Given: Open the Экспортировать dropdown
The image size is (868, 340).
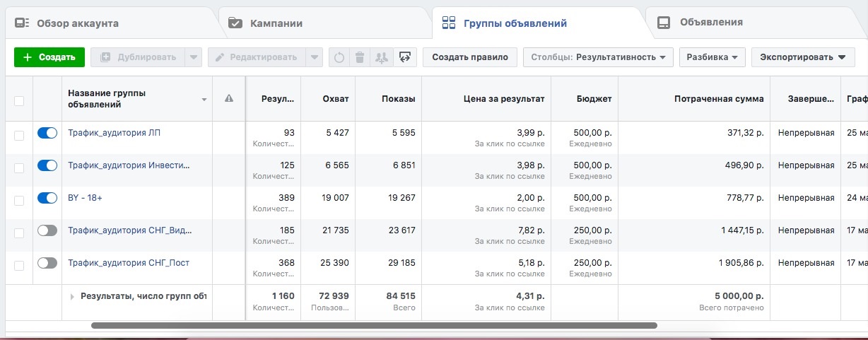Looking at the screenshot, I should (802, 57).
